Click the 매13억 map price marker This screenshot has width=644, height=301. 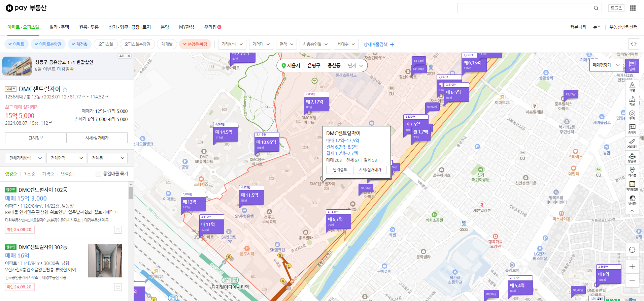(x=194, y=202)
